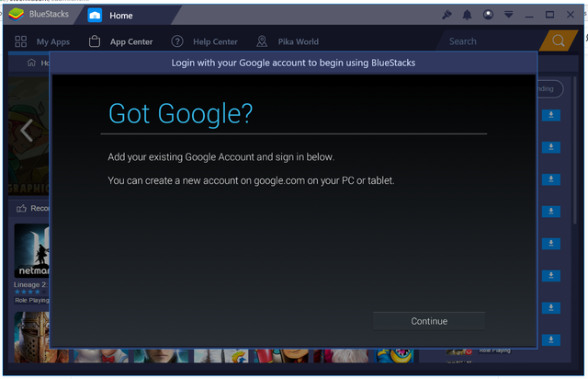The image size is (588, 379).
Task: Open the Lineage 2 game thumbnail
Action: pyautogui.click(x=32, y=250)
